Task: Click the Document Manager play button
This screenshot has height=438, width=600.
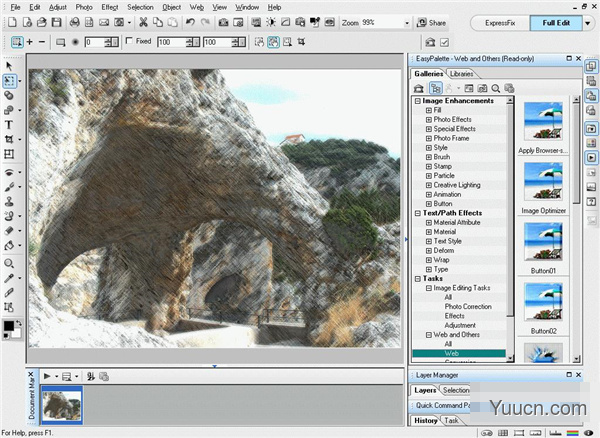Action: (x=47, y=376)
